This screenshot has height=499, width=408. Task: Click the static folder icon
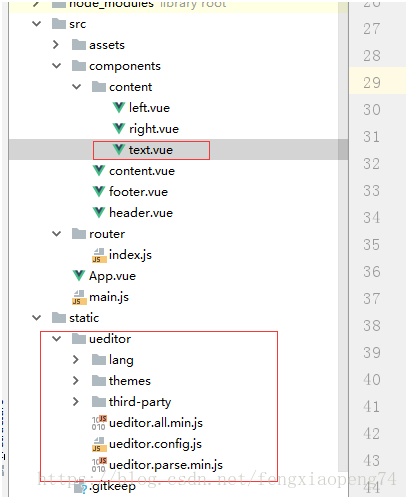(59, 318)
